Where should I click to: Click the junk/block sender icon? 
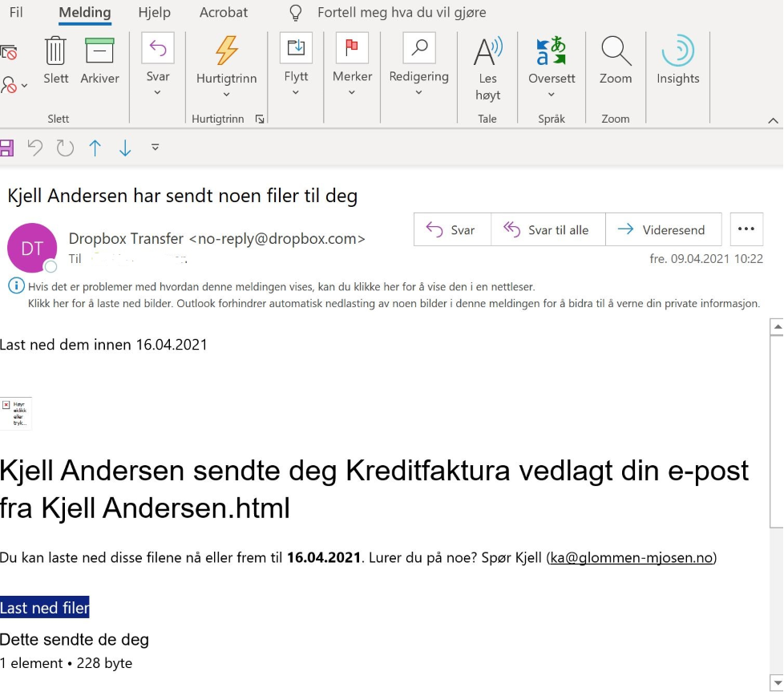click(9, 85)
